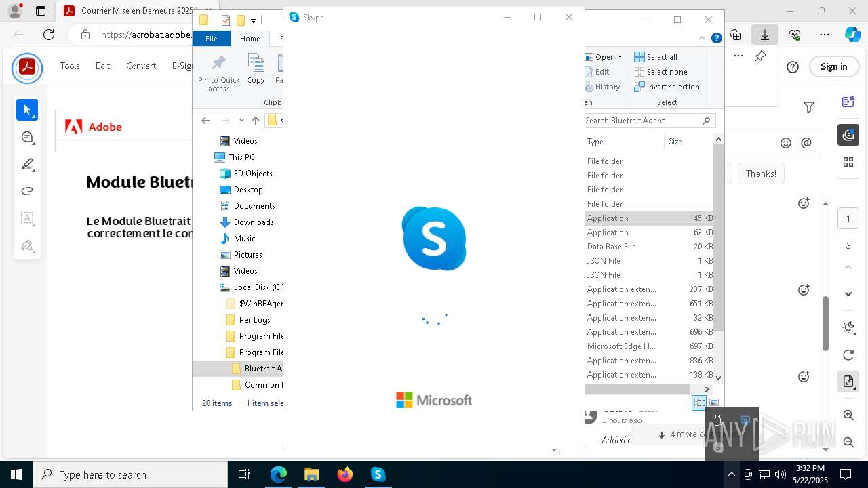Toggle Acrobat display theme moon icon
Image resolution: width=868 pixels, height=488 pixels.
click(x=848, y=327)
